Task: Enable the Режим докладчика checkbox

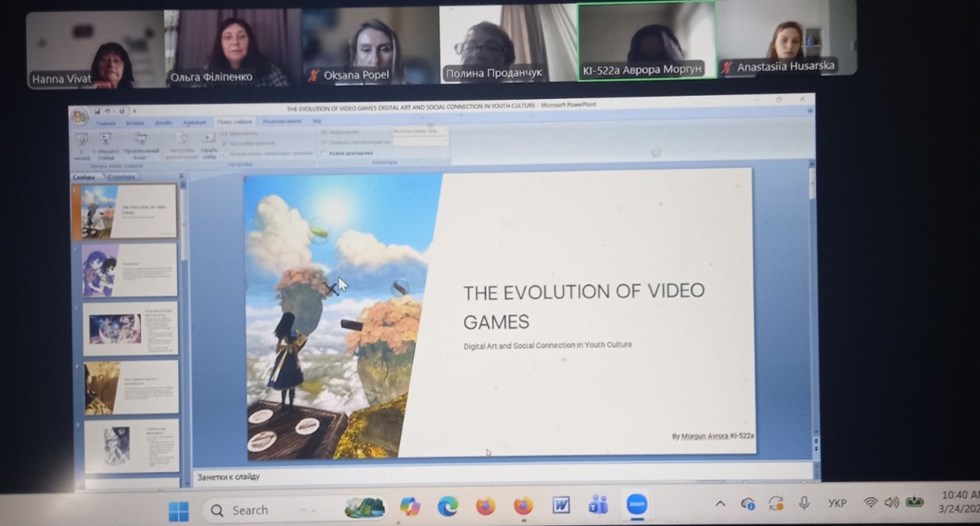Action: [325, 153]
